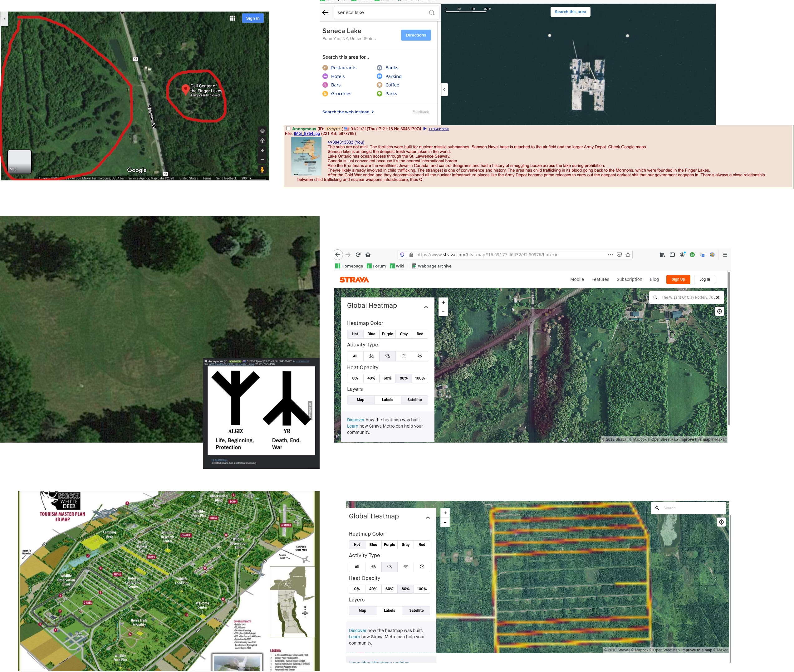The image size is (794, 672).
Task: Zoom out on the Google satellite map
Action: pos(262,159)
